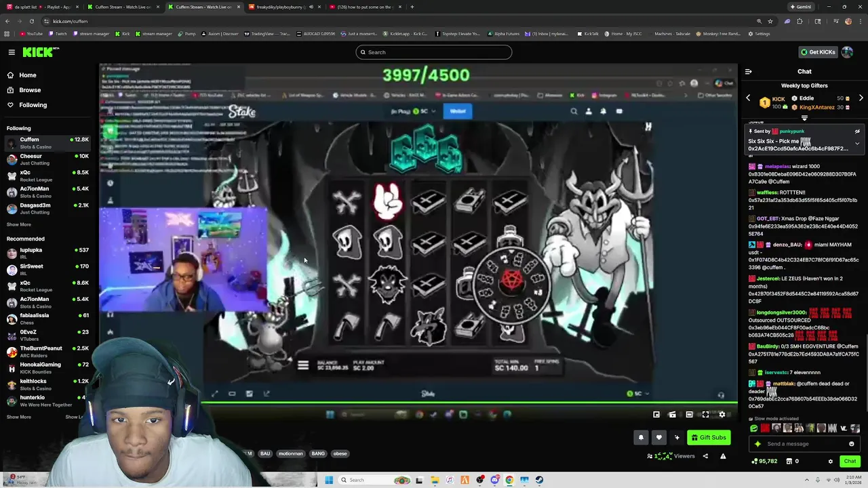Open Cuffem channel in Following list

(47, 143)
